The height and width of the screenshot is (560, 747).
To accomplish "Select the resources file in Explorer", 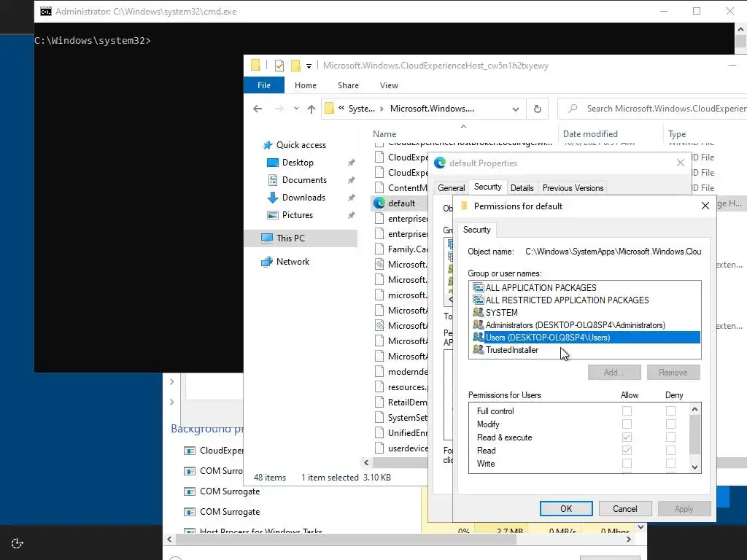I will point(400,387).
